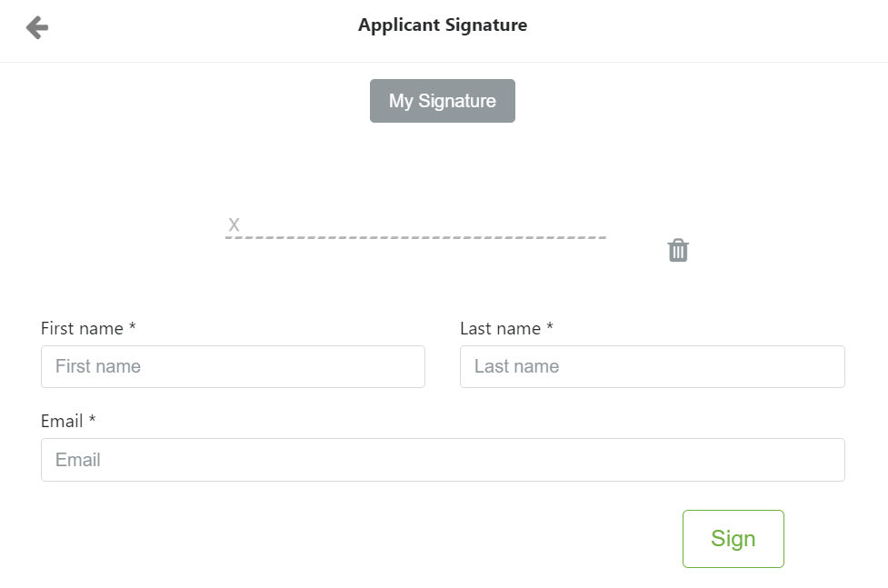Screen dimensions: 888x588
Task: Click the X marker on signature line
Action: pyautogui.click(x=234, y=224)
